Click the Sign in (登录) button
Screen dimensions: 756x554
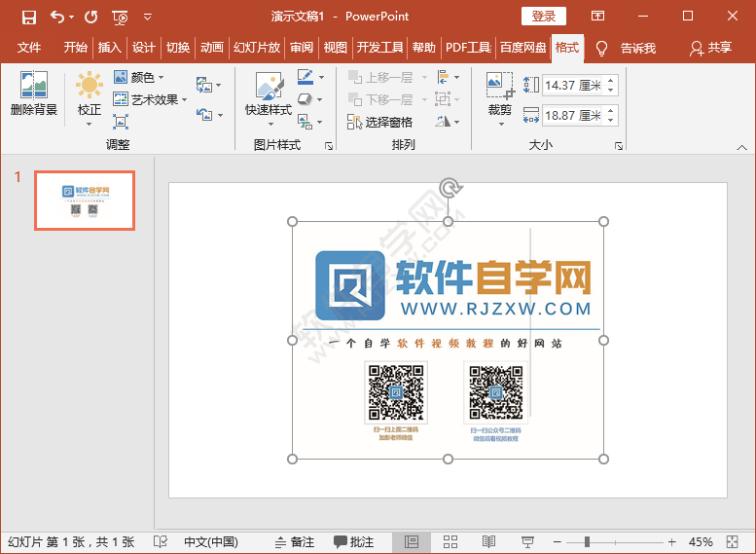(x=543, y=17)
